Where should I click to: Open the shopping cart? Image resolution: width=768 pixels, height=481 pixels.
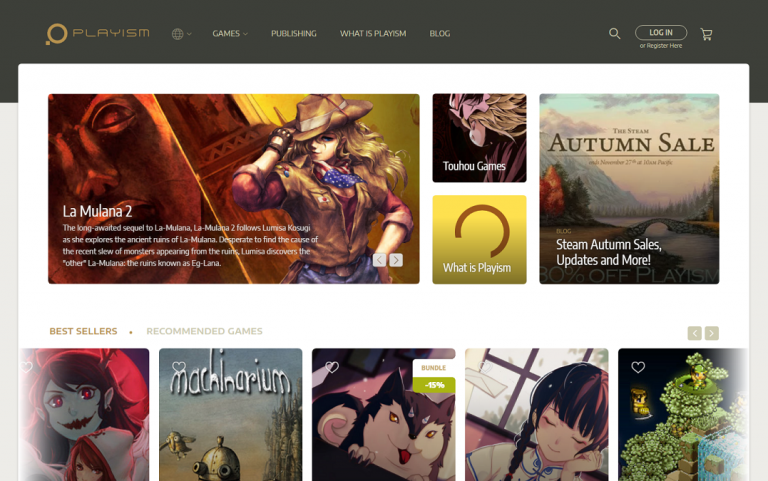(x=706, y=34)
